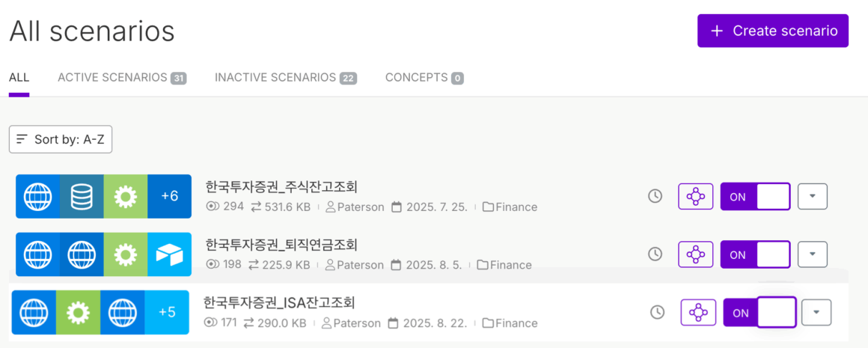Open Sort by: A-Z dropdown
Image resolution: width=868 pixels, height=348 pixels.
coord(61,139)
